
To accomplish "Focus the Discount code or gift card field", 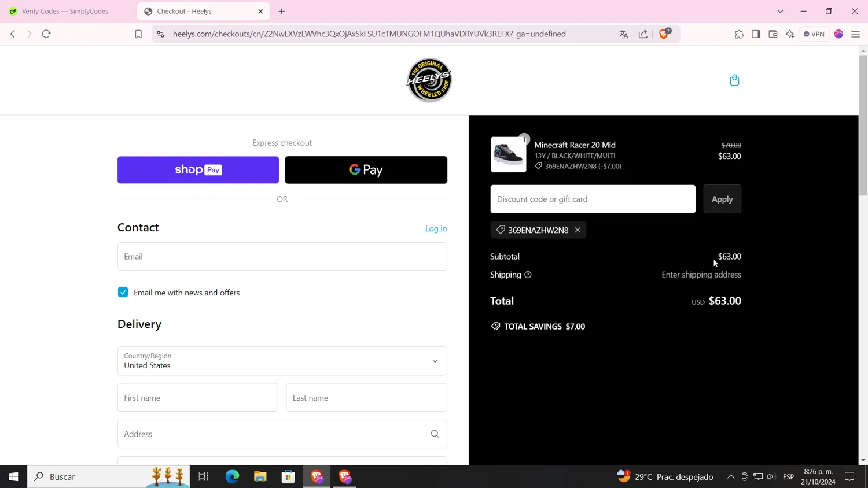I will [x=593, y=199].
